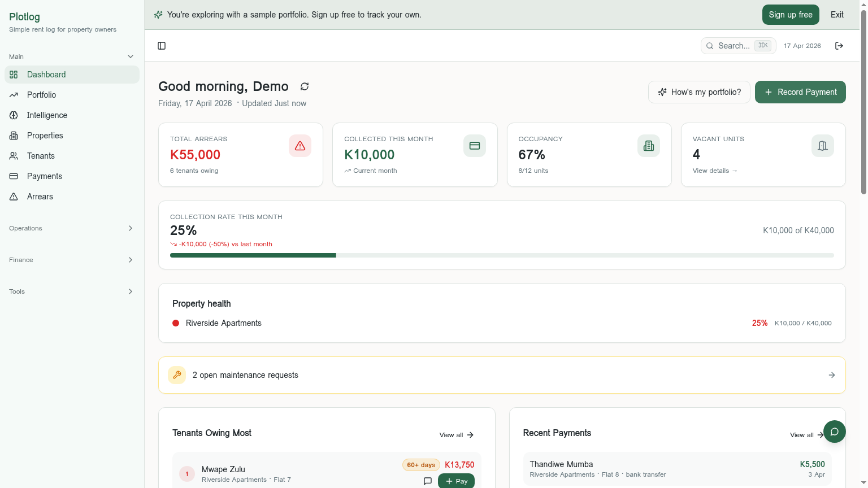
Task: Collapse the Main sidebar section
Action: coord(72,56)
